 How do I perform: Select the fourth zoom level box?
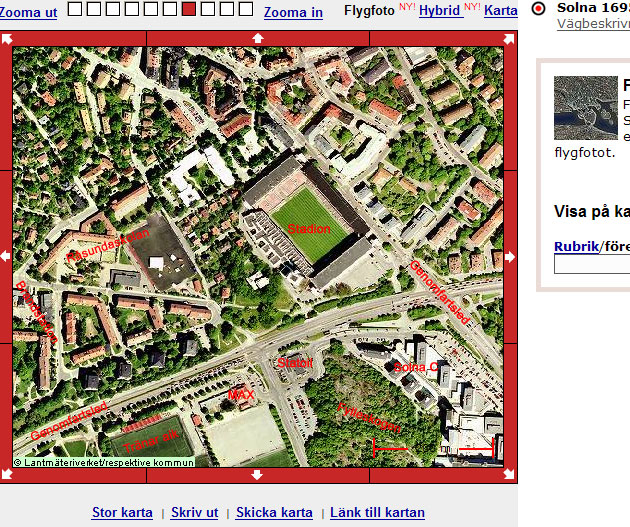pyautogui.click(x=132, y=9)
